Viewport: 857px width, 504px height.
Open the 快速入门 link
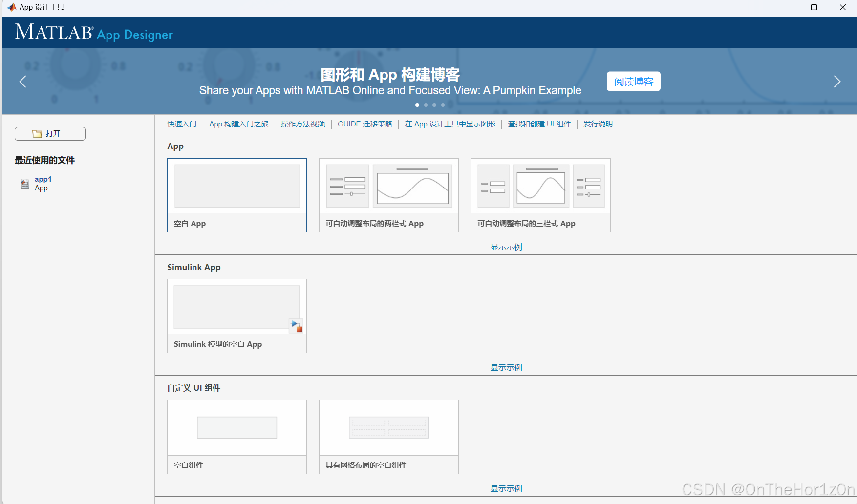point(182,124)
